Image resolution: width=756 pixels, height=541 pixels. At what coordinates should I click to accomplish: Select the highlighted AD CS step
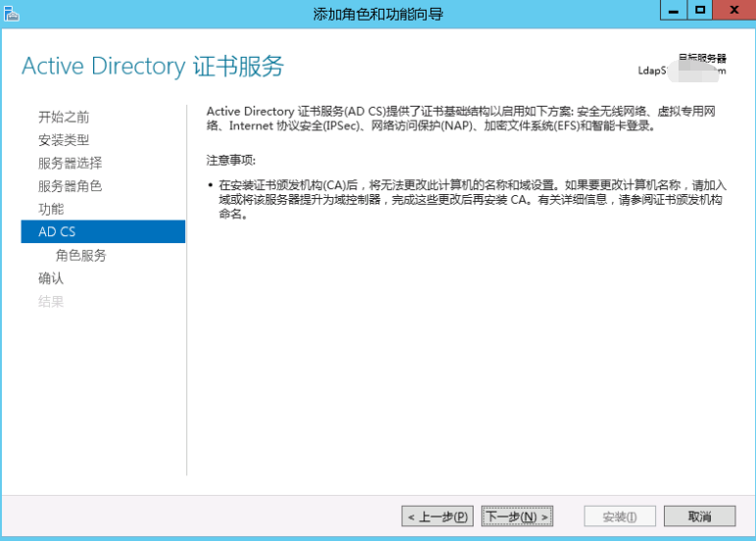(x=103, y=231)
